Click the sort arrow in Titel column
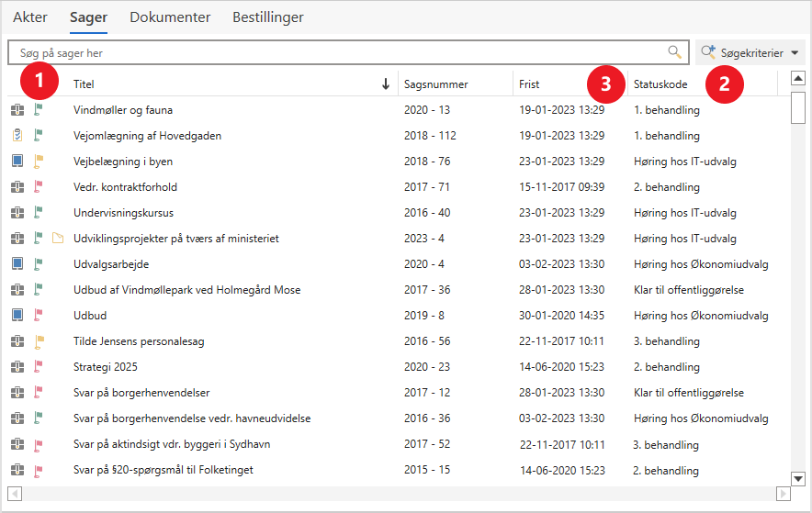 coord(386,84)
